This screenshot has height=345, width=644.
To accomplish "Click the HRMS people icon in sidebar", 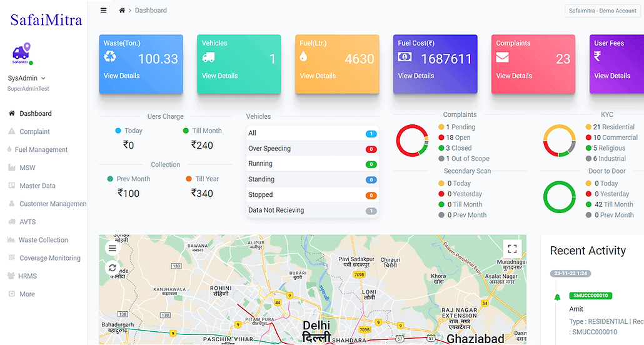I will point(11,276).
